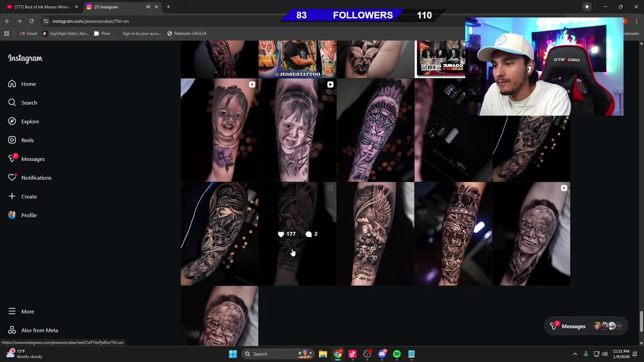This screenshot has width=644, height=362.
Task: Open the flower tattoo post in top row
Action: (x=375, y=59)
